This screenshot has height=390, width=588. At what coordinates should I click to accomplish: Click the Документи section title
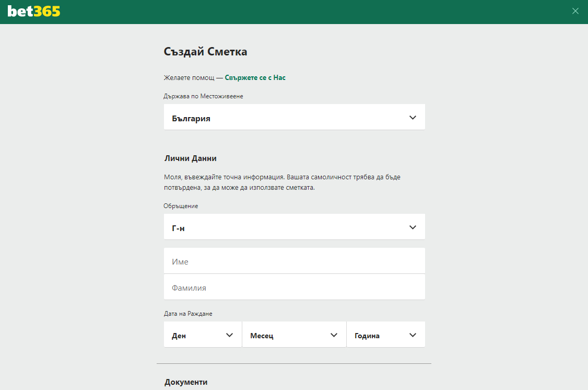coord(186,382)
